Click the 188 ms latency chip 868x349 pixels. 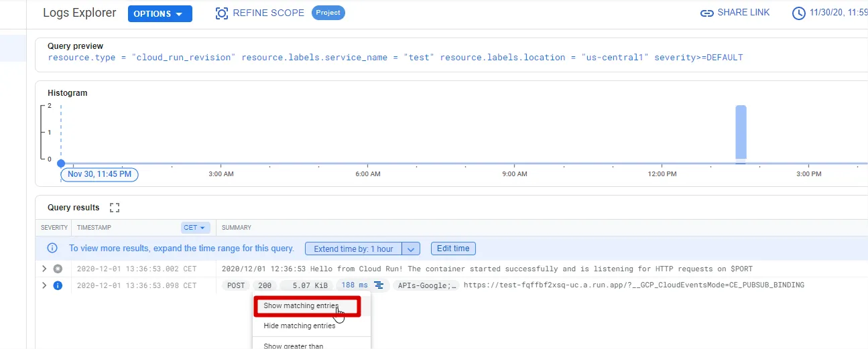(355, 285)
